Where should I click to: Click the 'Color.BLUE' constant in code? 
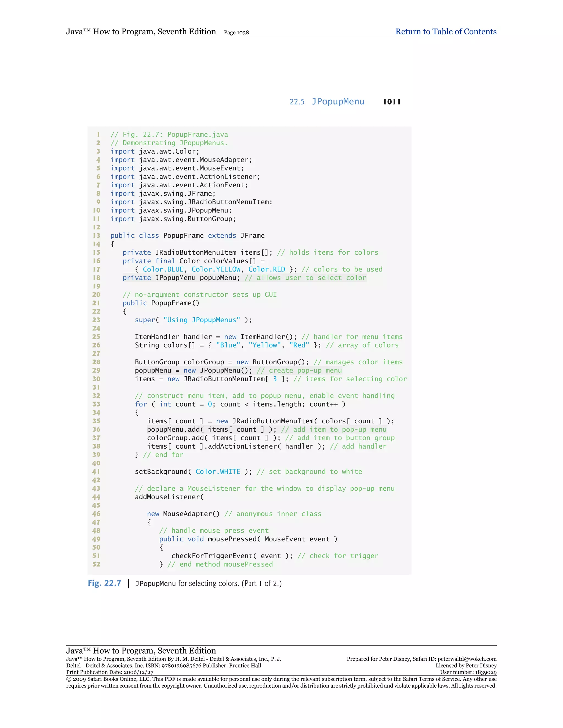click(x=163, y=269)
